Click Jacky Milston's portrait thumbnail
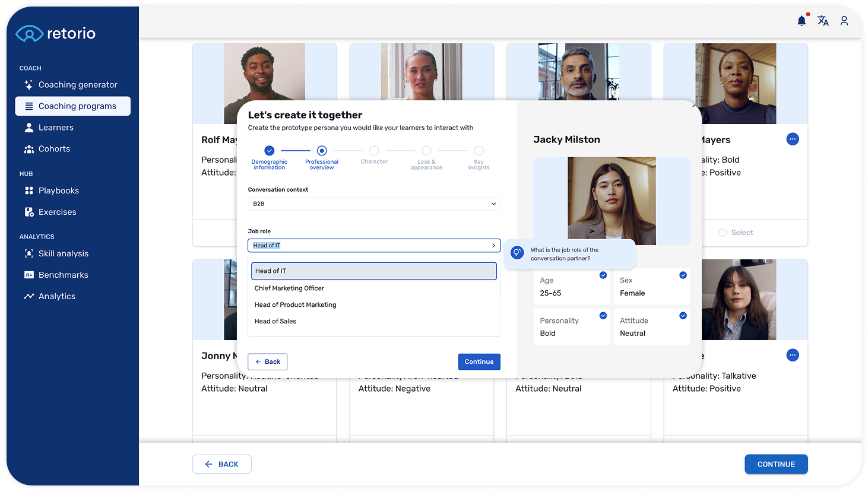868x492 pixels. tap(612, 201)
